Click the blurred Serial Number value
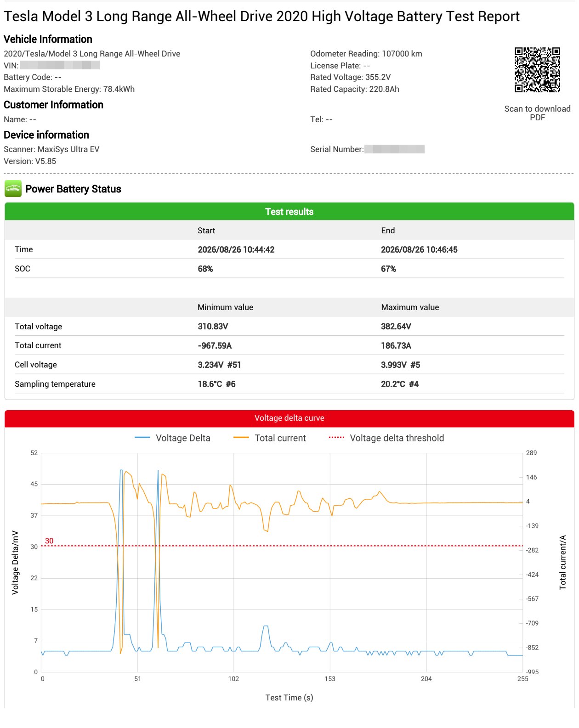579x728 pixels. click(394, 149)
